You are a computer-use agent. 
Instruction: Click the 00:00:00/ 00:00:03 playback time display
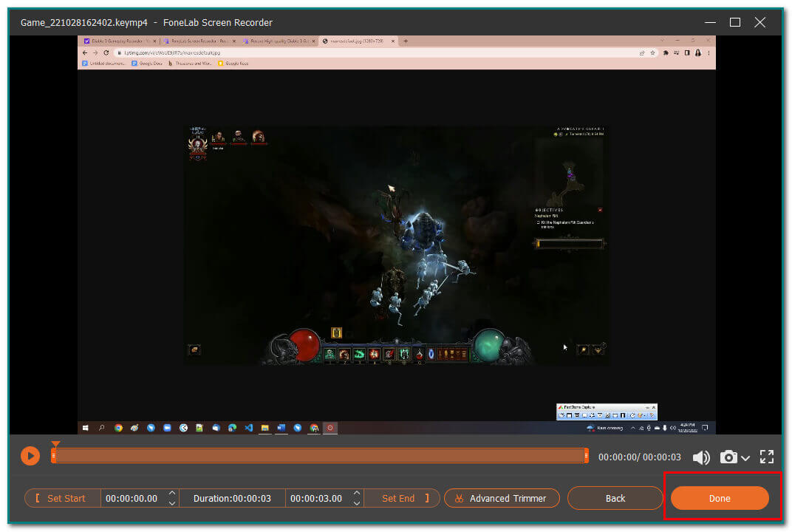(x=640, y=457)
